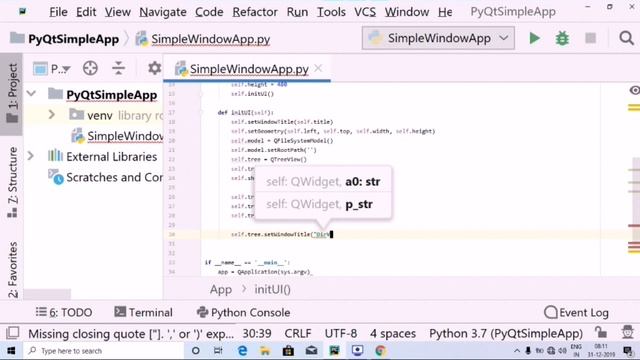Open the Edit menu
640x360 pixels.
86,12
